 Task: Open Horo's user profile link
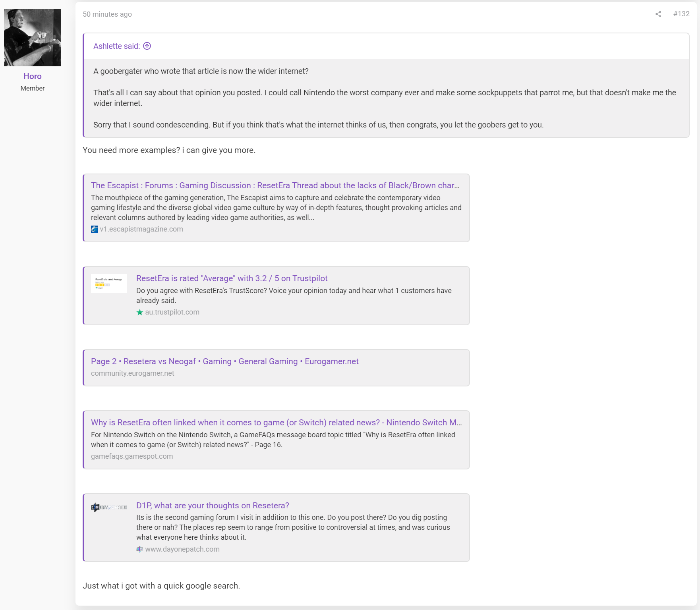[x=33, y=76]
